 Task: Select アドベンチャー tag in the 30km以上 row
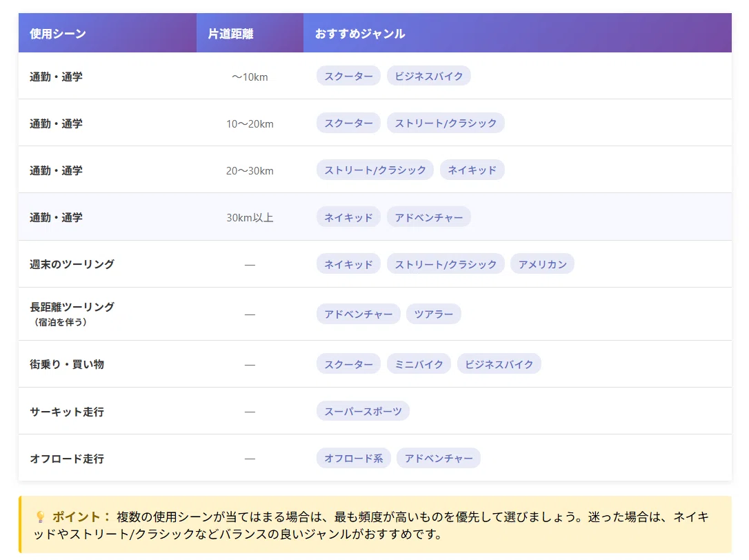point(428,217)
